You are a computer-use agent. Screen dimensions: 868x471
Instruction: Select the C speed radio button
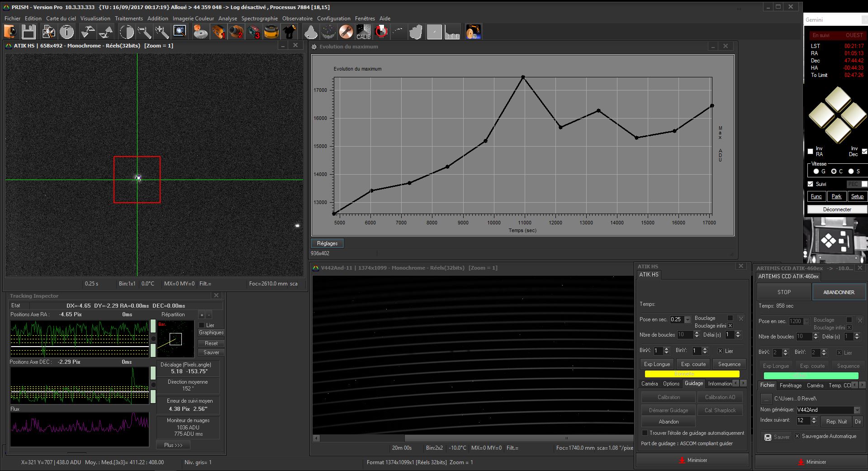pyautogui.click(x=834, y=171)
